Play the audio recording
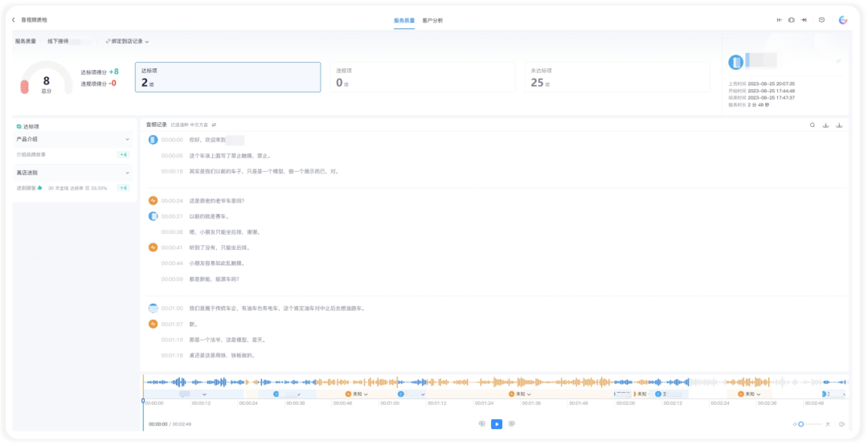This screenshot has width=868, height=445. pos(497,424)
